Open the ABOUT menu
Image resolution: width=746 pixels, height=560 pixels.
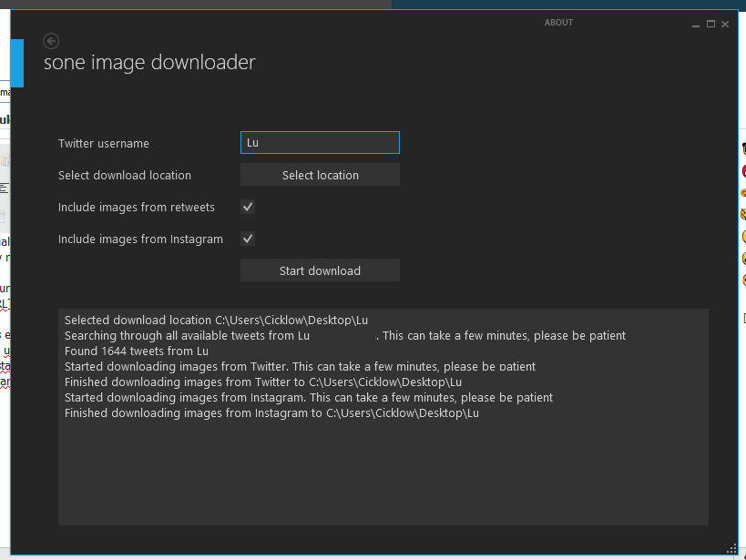tap(558, 23)
